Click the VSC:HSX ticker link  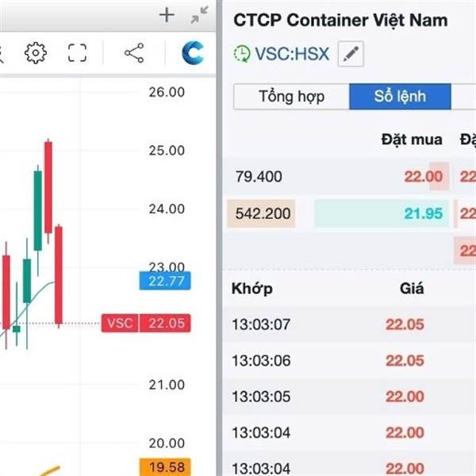[292, 54]
